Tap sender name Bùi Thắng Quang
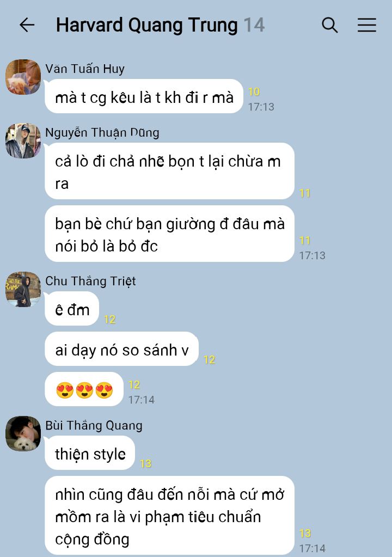The image size is (392, 557). 94,425
